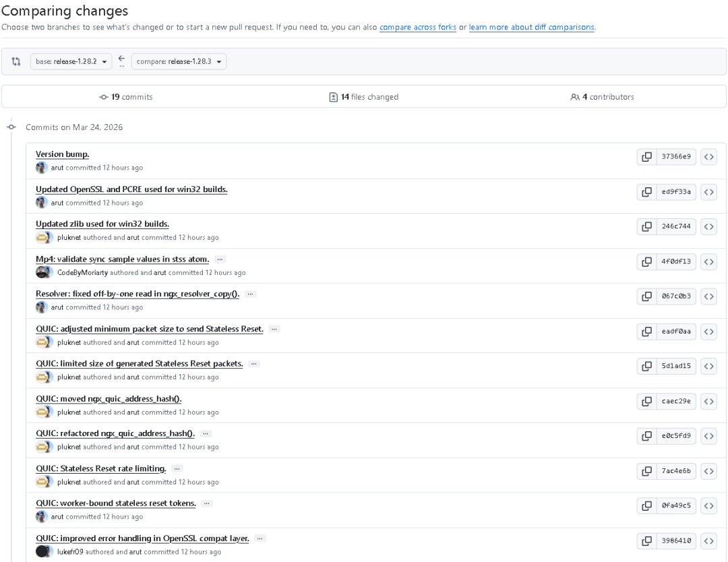
Task: Open lukefr09 author name link
Action: click(x=70, y=552)
